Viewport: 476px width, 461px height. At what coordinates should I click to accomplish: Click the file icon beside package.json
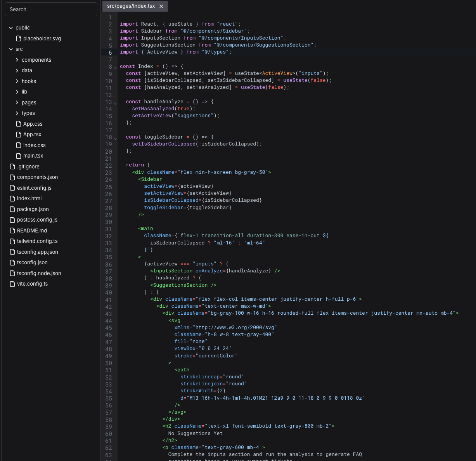(12, 209)
